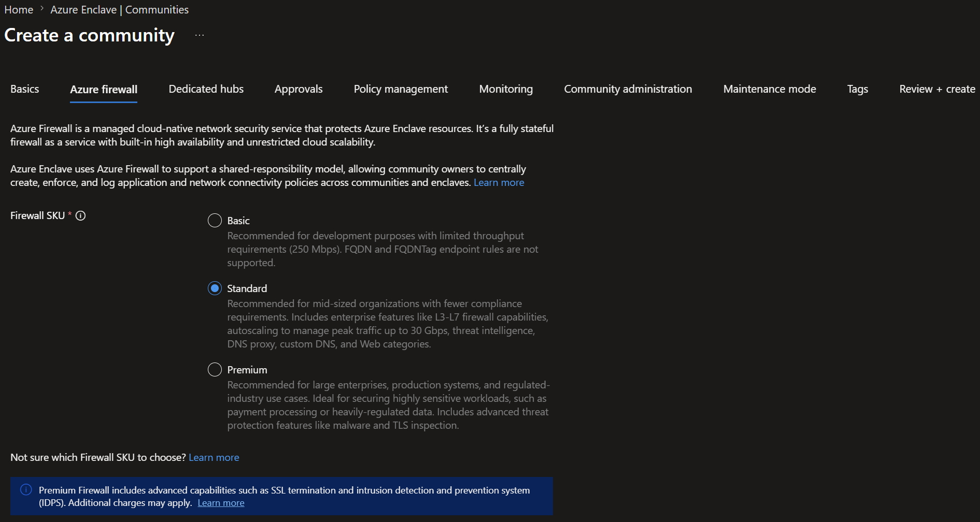Click the Create a community page title
980x522 pixels.
[90, 35]
